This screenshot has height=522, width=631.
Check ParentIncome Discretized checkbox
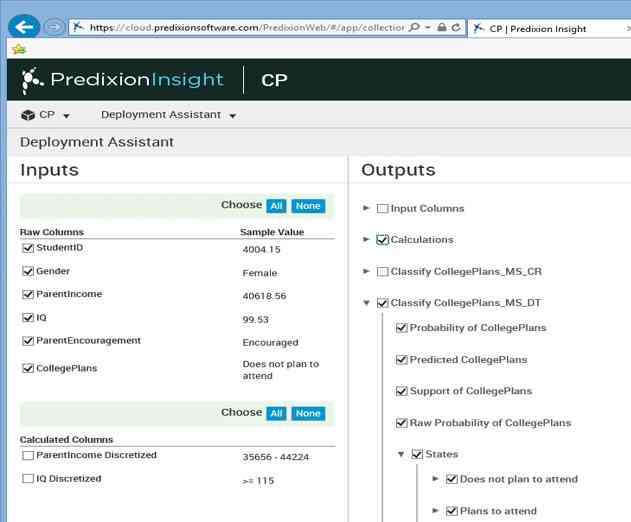(28, 455)
